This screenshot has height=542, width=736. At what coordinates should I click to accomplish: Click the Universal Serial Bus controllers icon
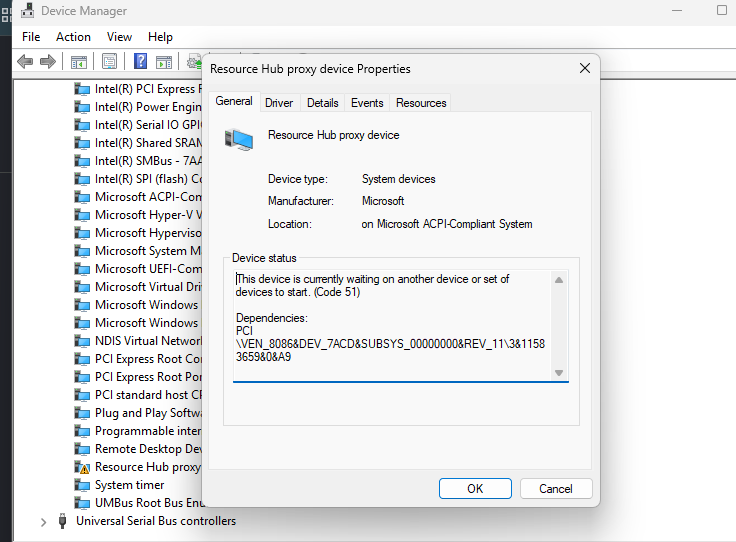62,521
